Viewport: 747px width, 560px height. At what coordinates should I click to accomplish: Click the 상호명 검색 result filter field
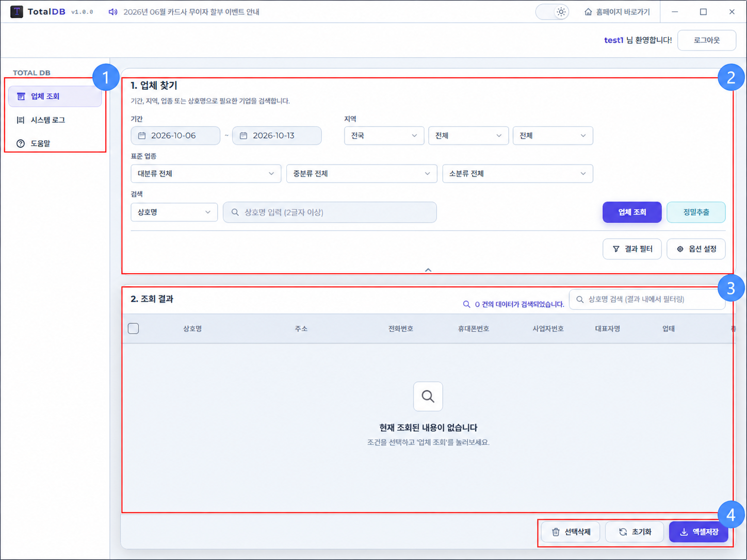(647, 299)
